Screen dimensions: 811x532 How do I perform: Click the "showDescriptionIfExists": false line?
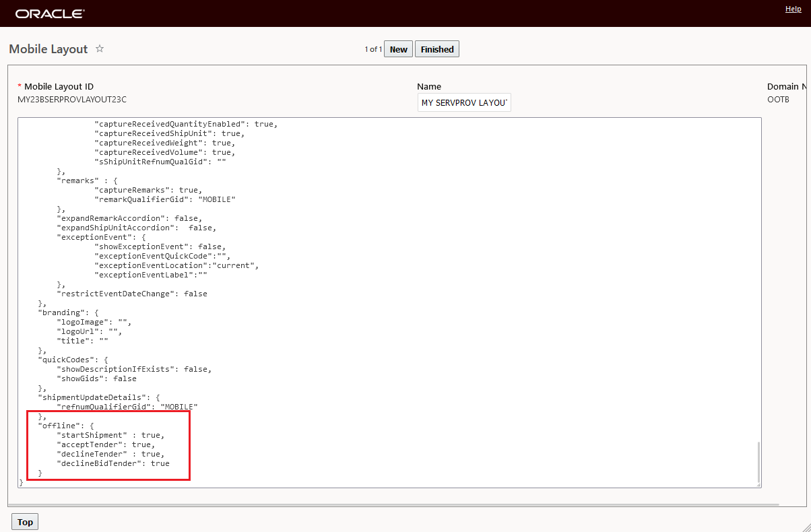tap(135, 369)
